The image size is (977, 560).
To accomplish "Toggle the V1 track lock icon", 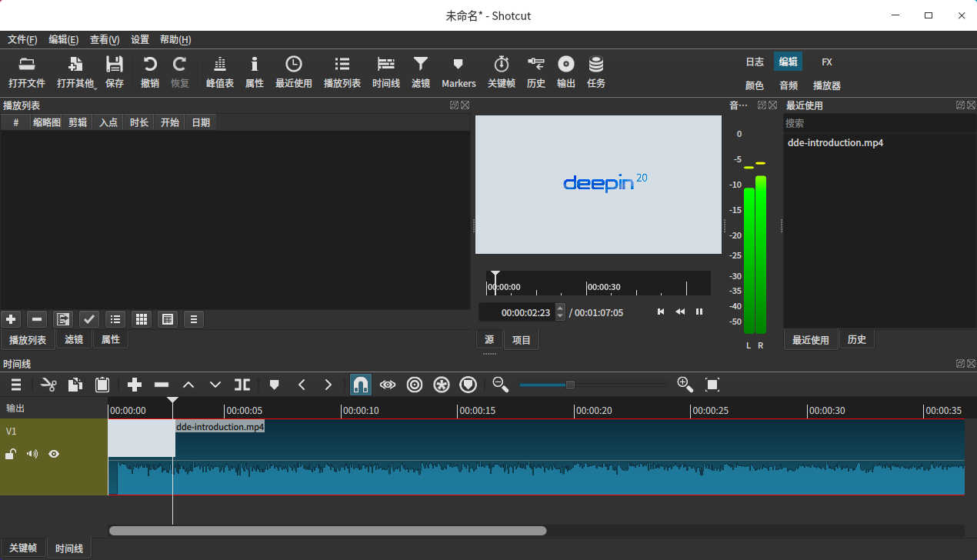I will 11,454.
